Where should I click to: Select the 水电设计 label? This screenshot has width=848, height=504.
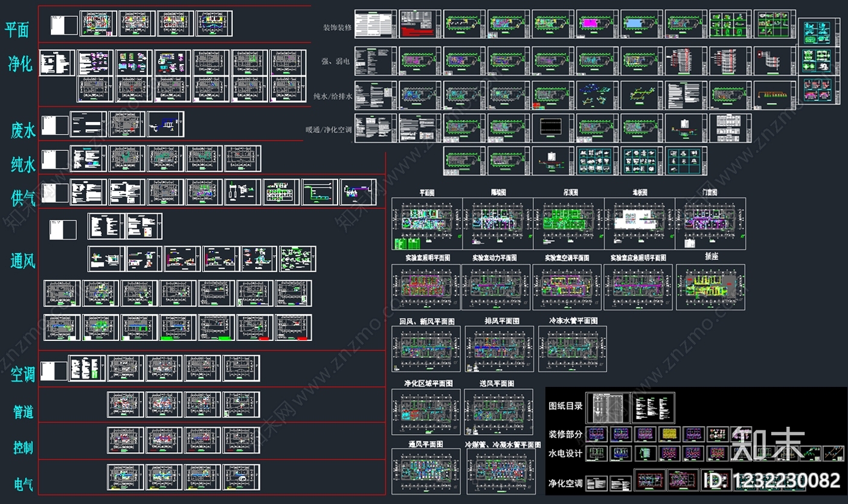click(x=565, y=453)
